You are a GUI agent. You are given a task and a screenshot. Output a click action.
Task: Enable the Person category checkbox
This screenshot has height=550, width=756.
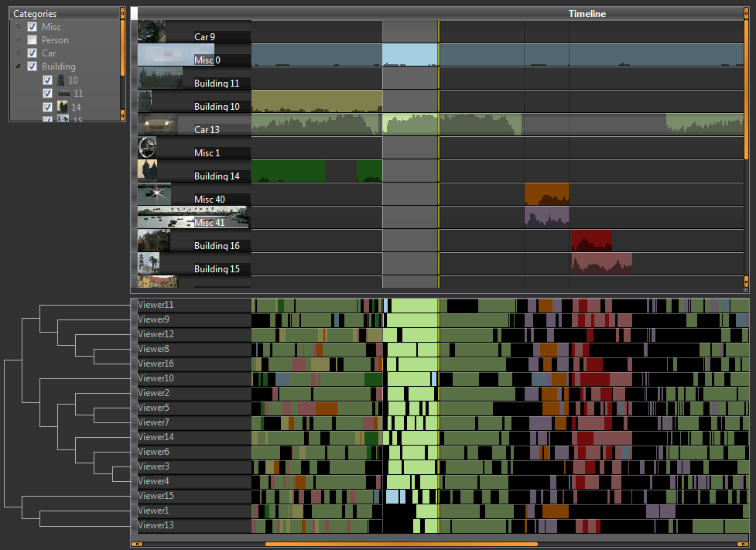(x=32, y=40)
